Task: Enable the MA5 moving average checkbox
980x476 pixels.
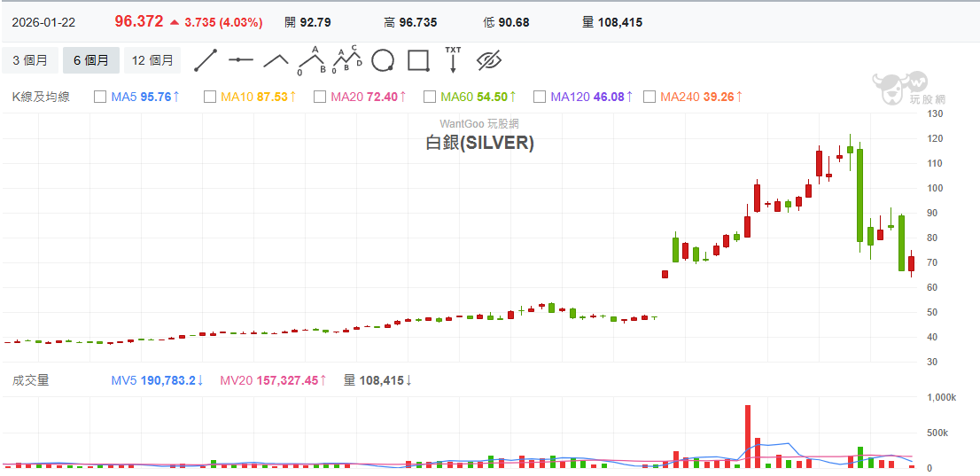Action: coord(100,97)
